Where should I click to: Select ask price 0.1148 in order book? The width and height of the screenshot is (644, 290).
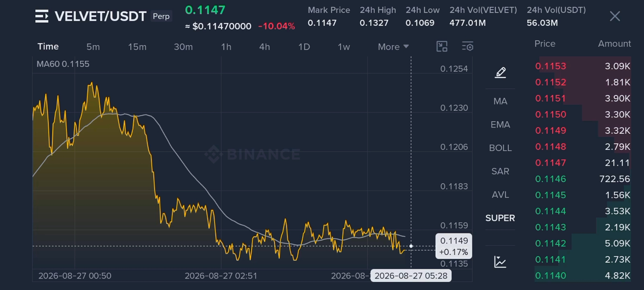tap(551, 147)
